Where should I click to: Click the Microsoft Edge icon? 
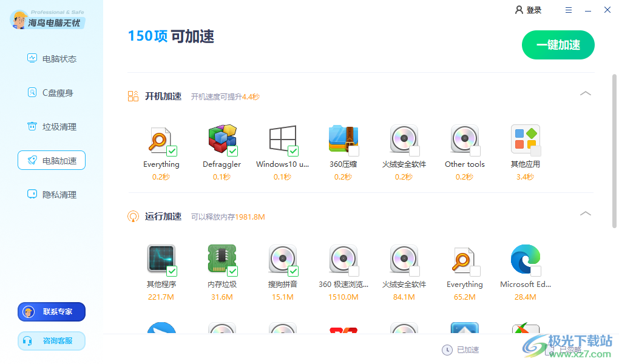(x=525, y=259)
